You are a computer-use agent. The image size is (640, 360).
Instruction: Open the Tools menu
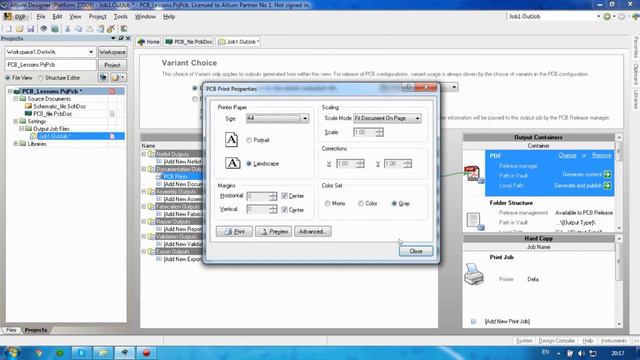tap(120, 17)
